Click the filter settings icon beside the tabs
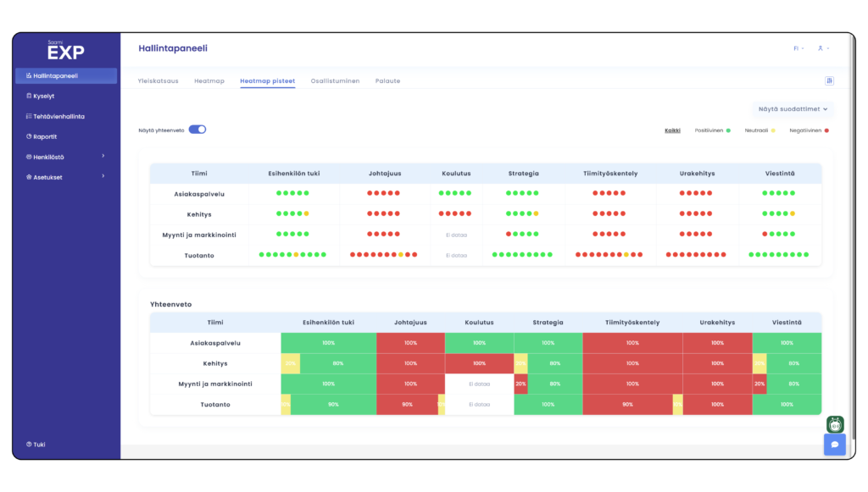 [829, 80]
